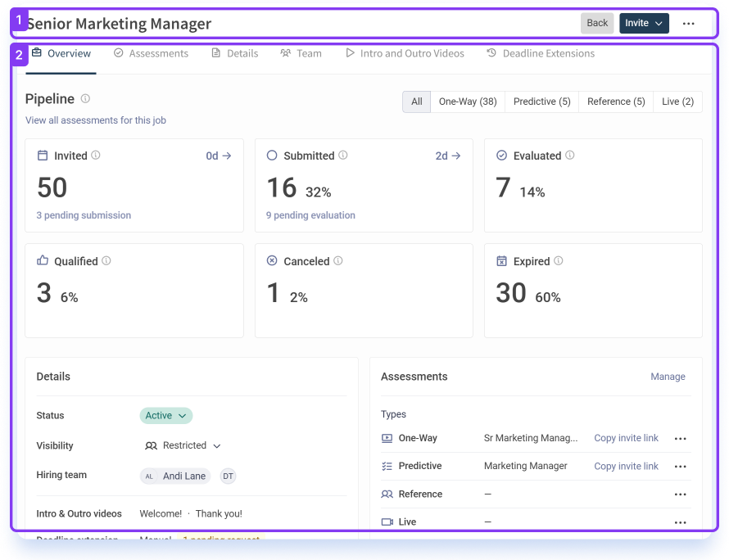Image resolution: width=729 pixels, height=560 pixels.
Task: Open options for the Reference assessment row
Action: [680, 494]
